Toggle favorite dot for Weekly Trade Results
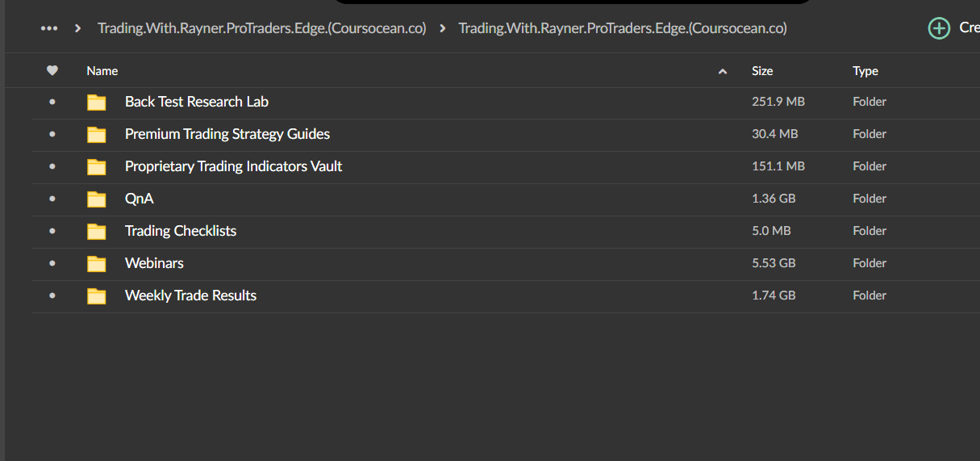This screenshot has height=461, width=980. (x=52, y=296)
